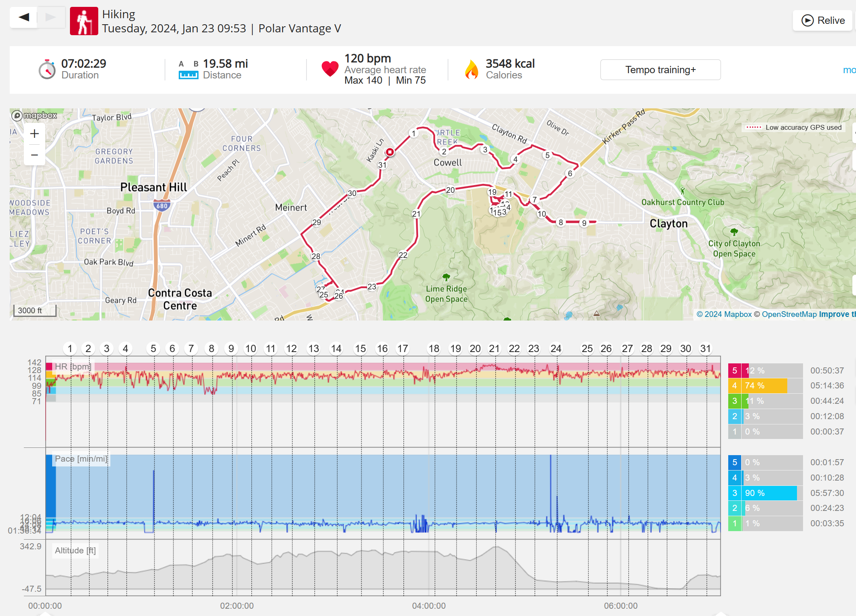Screen dimensions: 856x616
Task: Click the next session forward arrow
Action: click(x=51, y=17)
